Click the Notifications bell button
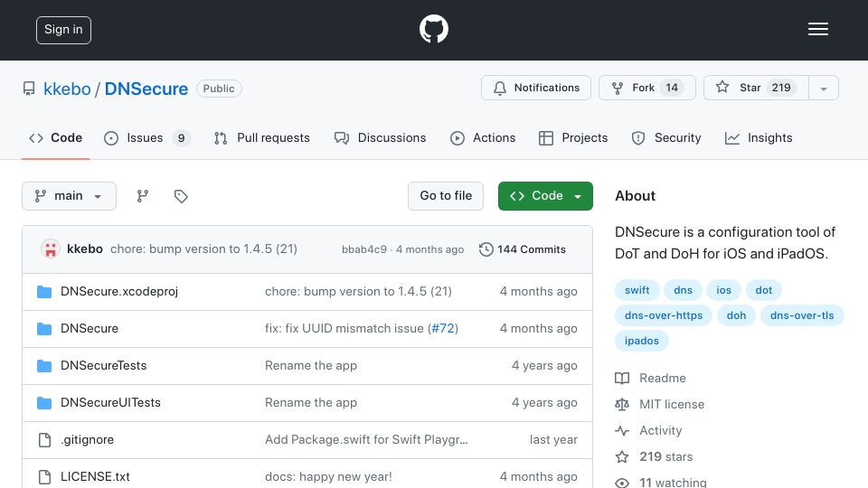Screen dimensions: 868x488 click(x=536, y=88)
